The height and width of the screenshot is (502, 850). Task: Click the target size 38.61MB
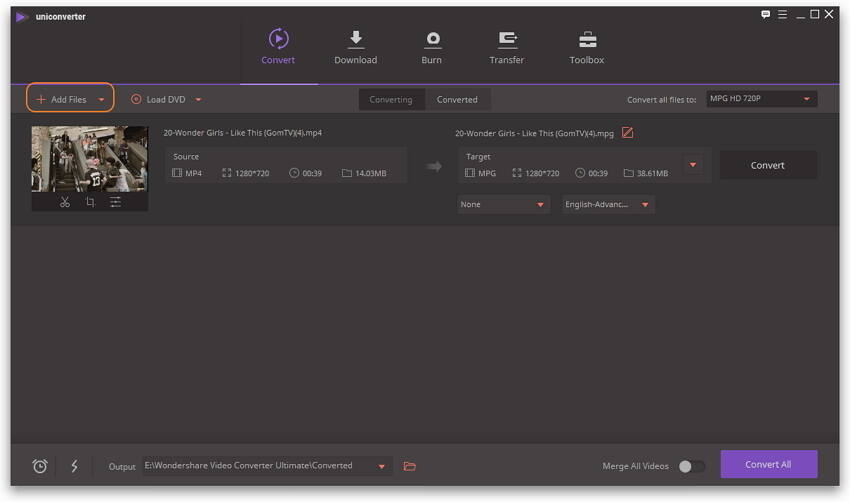[x=652, y=173]
